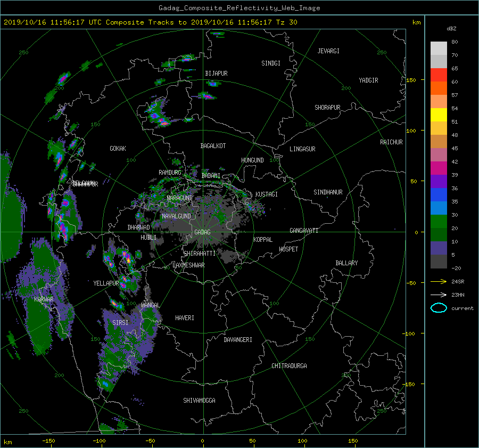Click the GANGAVATI label
This screenshot has width=479, height=448.
(x=304, y=231)
